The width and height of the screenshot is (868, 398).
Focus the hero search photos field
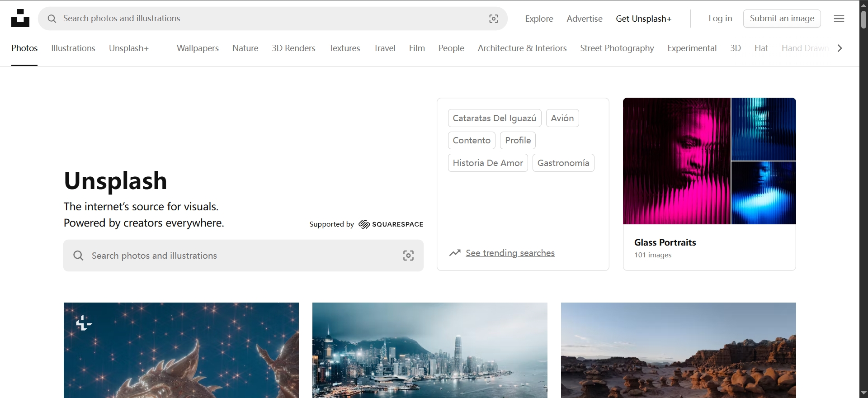coord(244,256)
